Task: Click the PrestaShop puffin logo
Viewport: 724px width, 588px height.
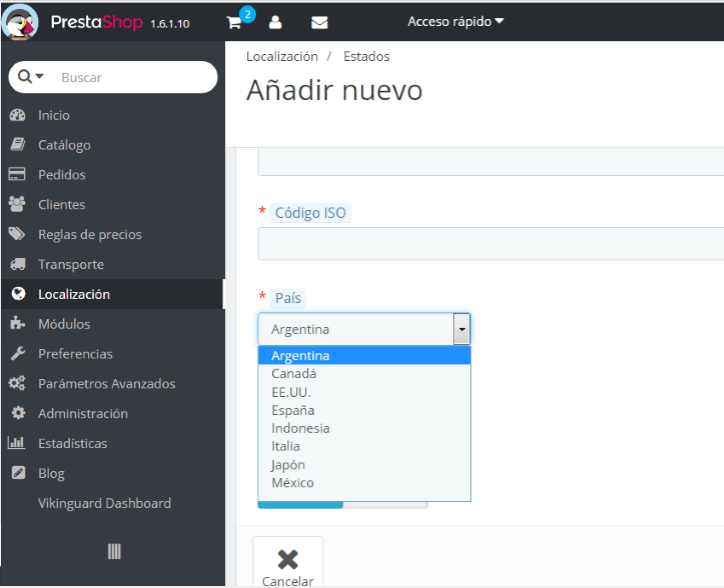Action: click(19, 21)
